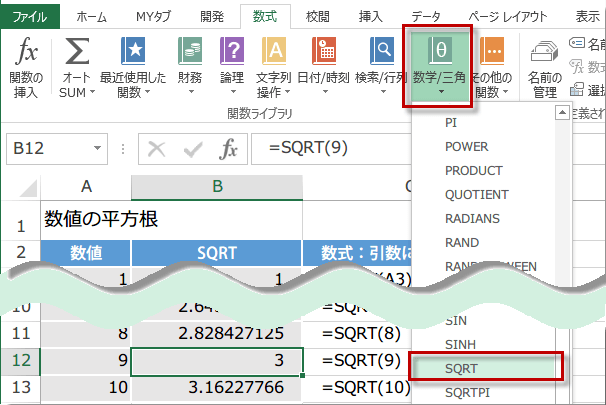Click the blue SQRT header cell
The image size is (606, 405).
[x=217, y=253]
